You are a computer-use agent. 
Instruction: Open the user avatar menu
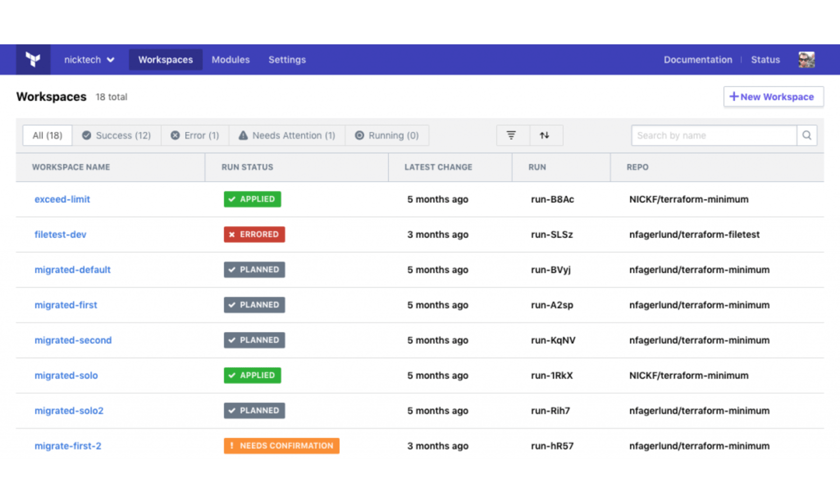[x=807, y=59]
